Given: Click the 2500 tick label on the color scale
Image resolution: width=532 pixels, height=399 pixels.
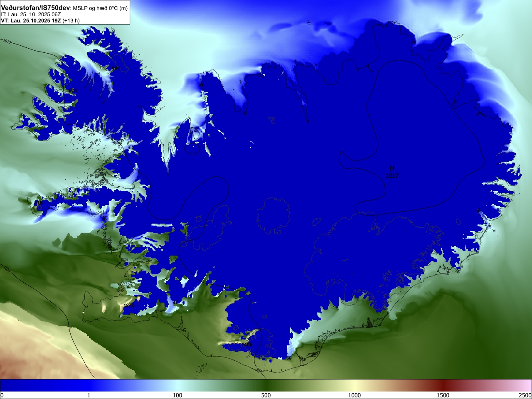Looking at the screenshot, I should [525, 395].
